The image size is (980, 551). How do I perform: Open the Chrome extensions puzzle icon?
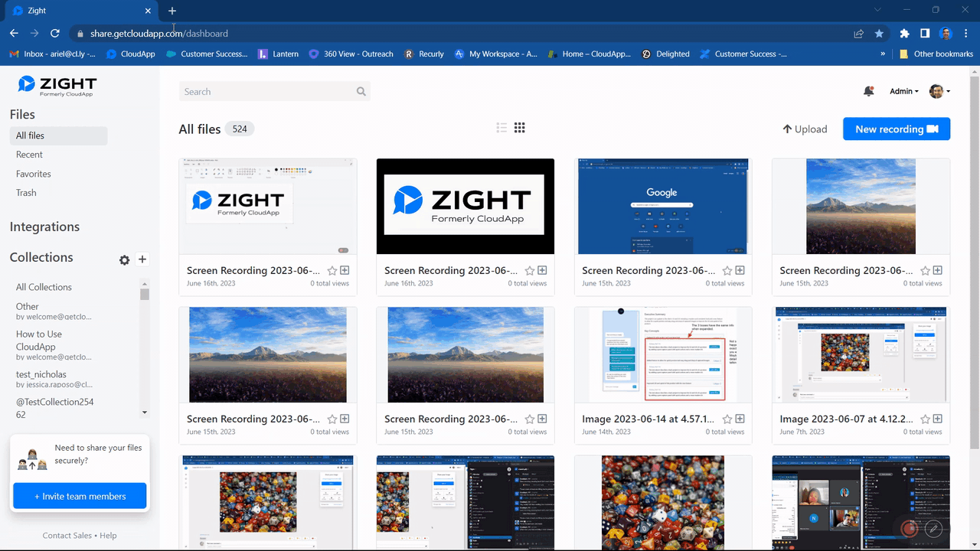pos(905,33)
